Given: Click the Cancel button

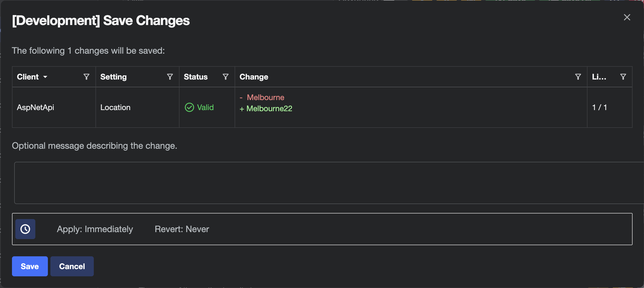Looking at the screenshot, I should (72, 266).
